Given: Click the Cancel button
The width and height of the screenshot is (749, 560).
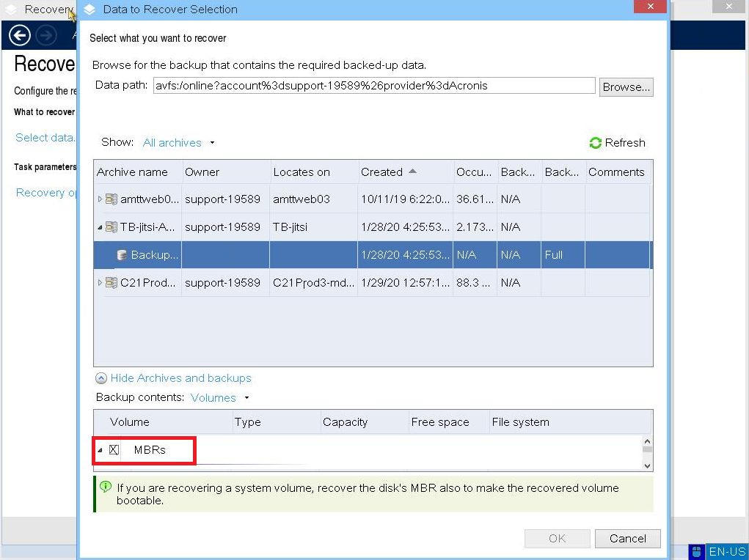Looking at the screenshot, I should (628, 539).
